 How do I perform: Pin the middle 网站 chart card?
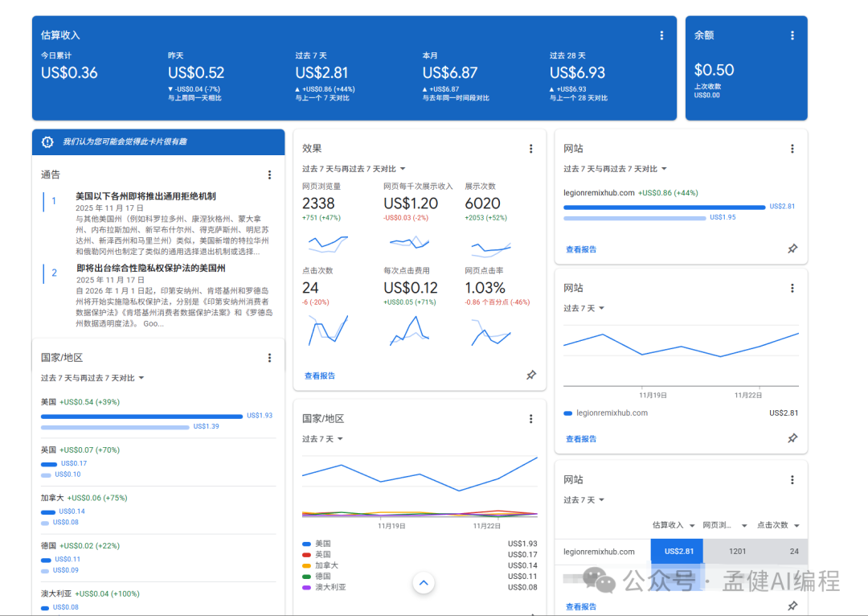pos(792,438)
